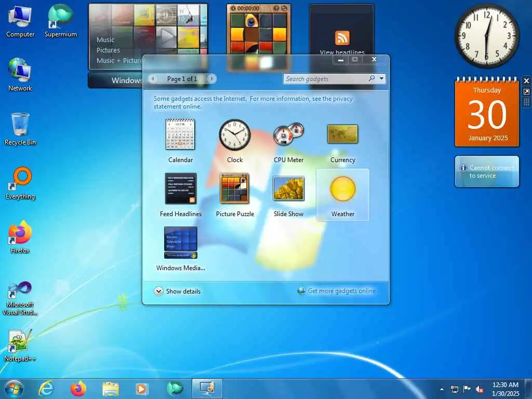Pick the Currency gadget icon
Viewport: 532px width, 399px height.
(343, 134)
